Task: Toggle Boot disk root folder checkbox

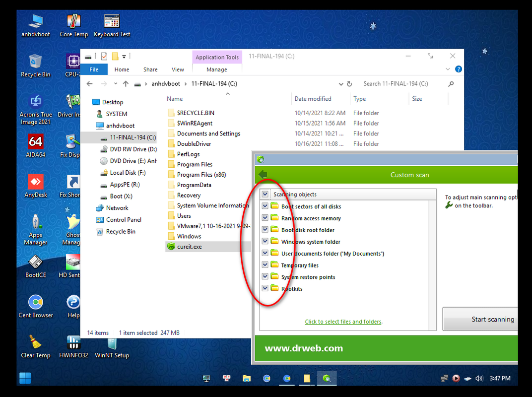Action: [265, 229]
